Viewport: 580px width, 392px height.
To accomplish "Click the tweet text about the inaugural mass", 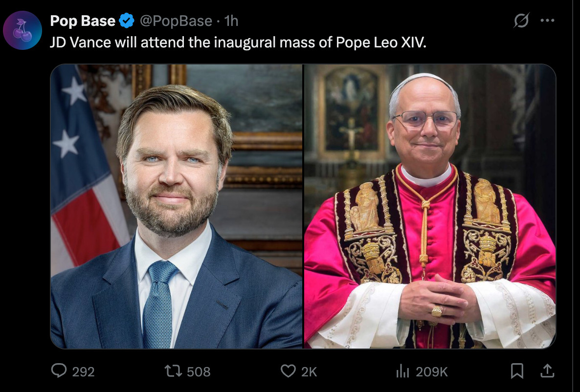I will 238,43.
